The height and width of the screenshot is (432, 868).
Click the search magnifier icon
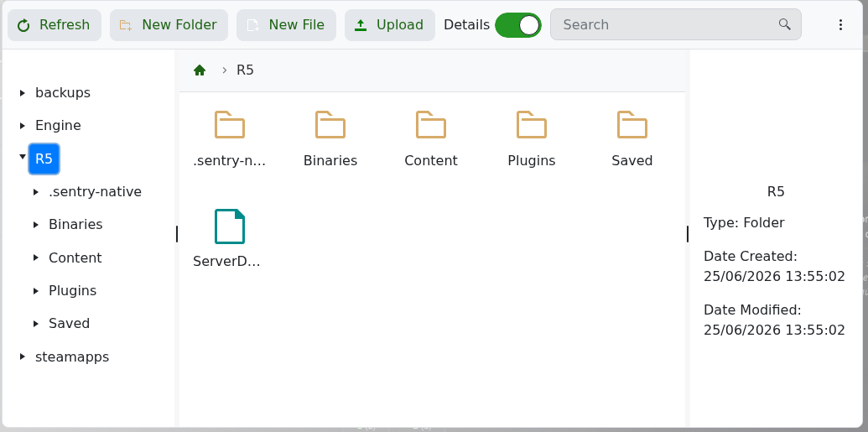tap(784, 24)
